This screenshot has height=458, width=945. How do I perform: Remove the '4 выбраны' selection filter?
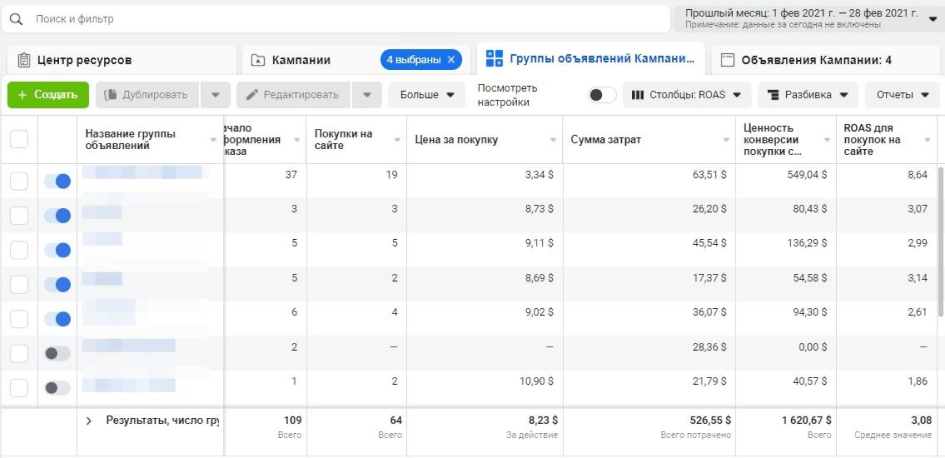click(451, 60)
